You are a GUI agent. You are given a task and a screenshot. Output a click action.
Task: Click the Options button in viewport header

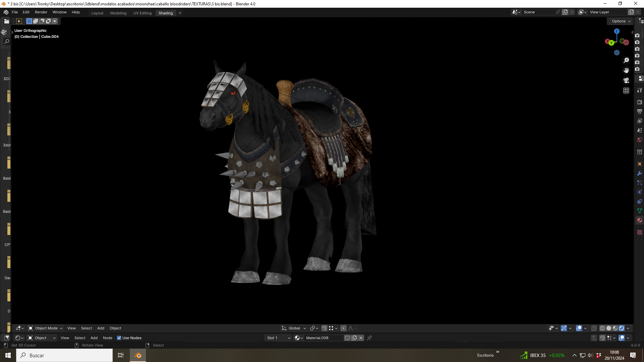click(x=621, y=21)
